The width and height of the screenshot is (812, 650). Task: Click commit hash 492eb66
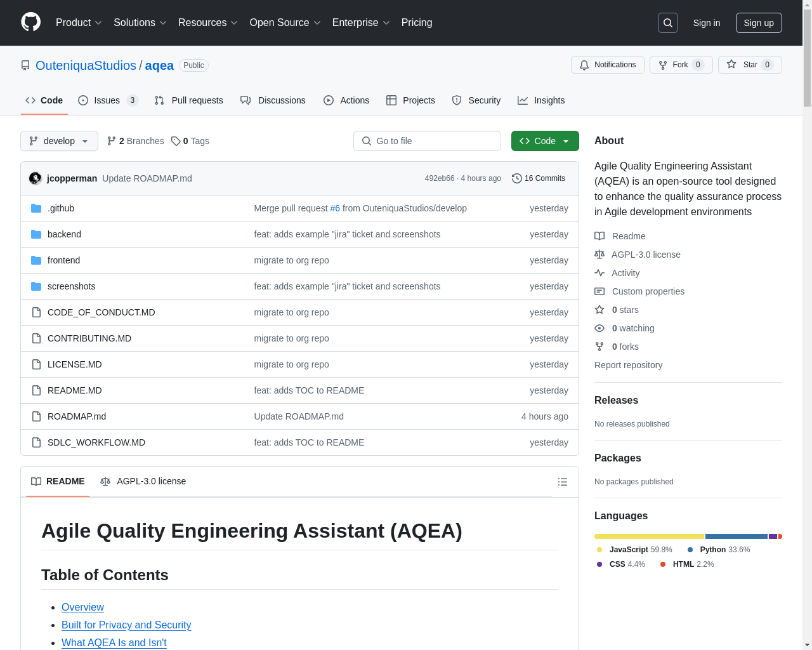coord(440,178)
